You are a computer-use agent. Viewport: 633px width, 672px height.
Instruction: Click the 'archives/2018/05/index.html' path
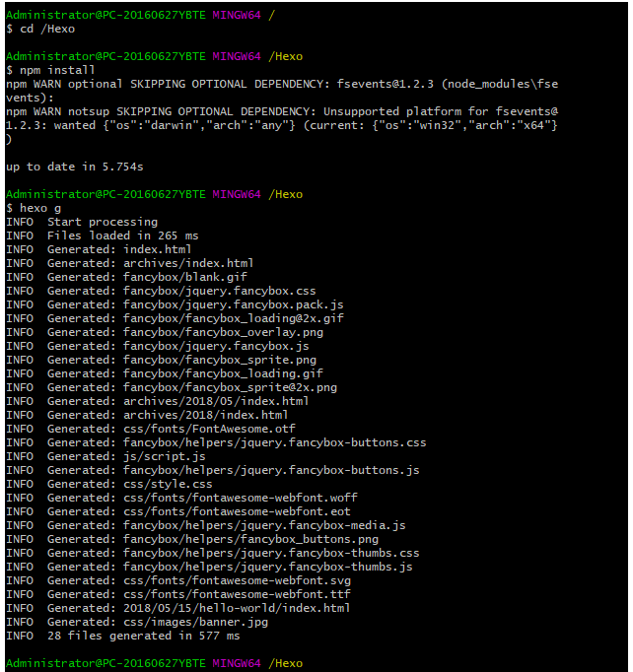coord(216,401)
